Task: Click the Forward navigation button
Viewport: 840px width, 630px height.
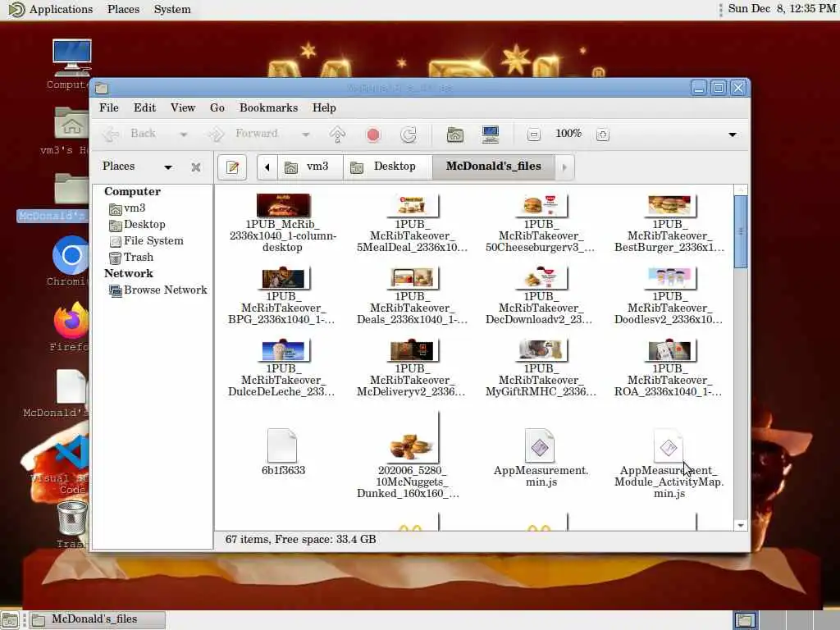Action: pyautogui.click(x=244, y=134)
